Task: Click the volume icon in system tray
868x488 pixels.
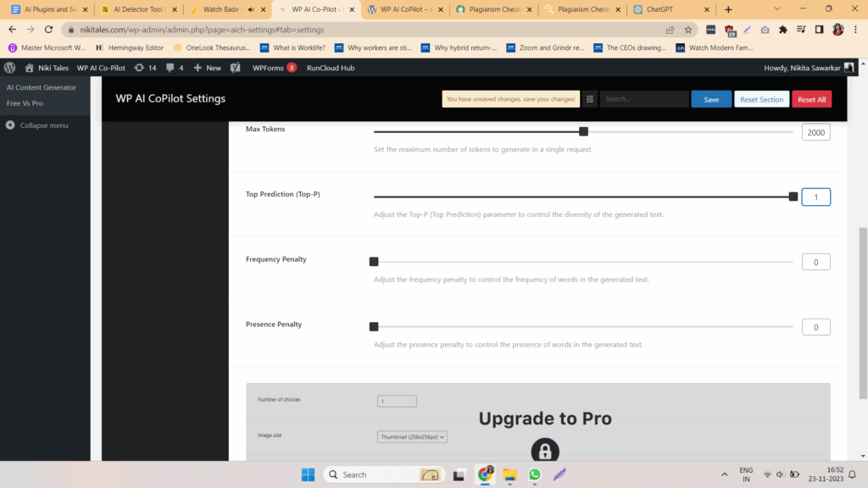Action: coord(780,474)
